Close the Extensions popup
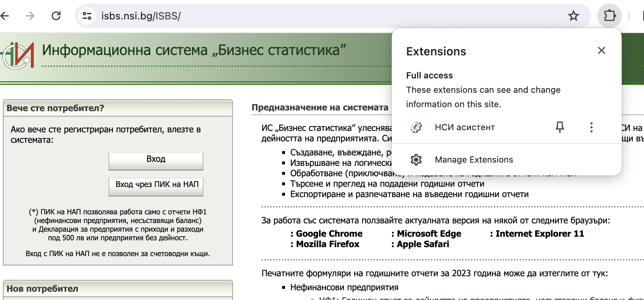This screenshot has width=644, height=300. (x=602, y=51)
